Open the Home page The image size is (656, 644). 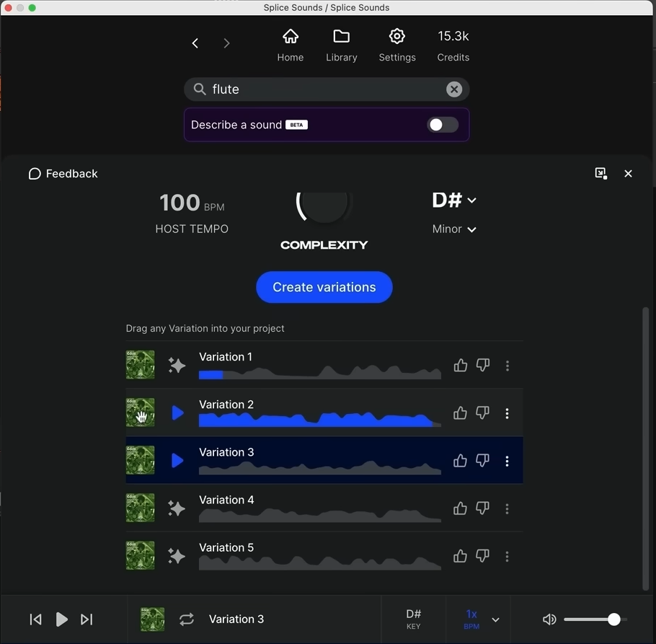[291, 45]
